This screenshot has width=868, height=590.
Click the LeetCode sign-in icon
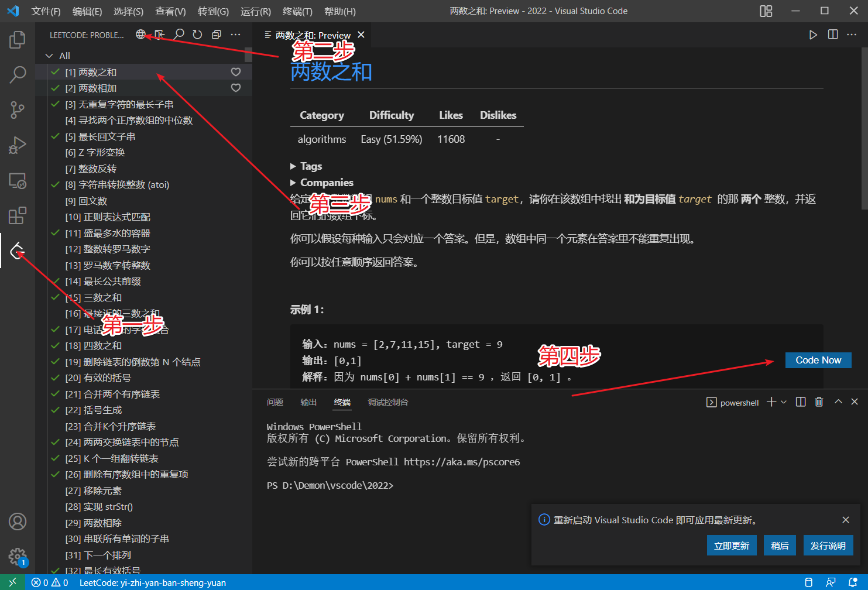[160, 35]
